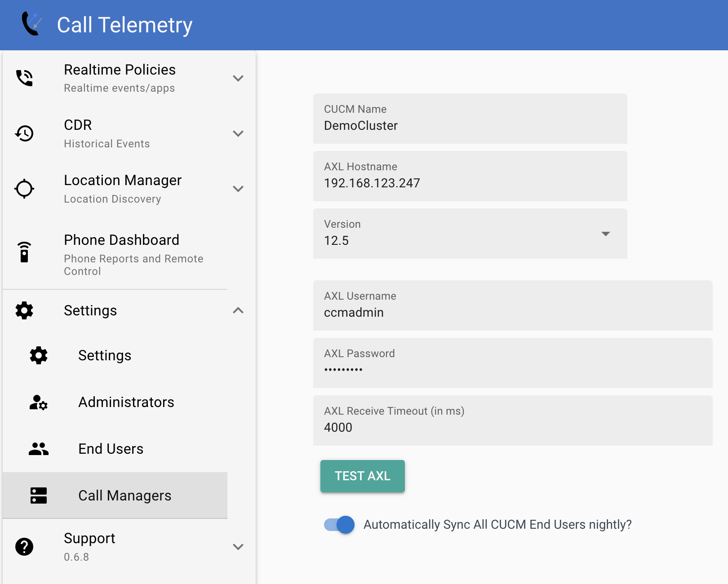Click the Settings gear icon in sidebar
The width and height of the screenshot is (728, 584).
tap(24, 310)
